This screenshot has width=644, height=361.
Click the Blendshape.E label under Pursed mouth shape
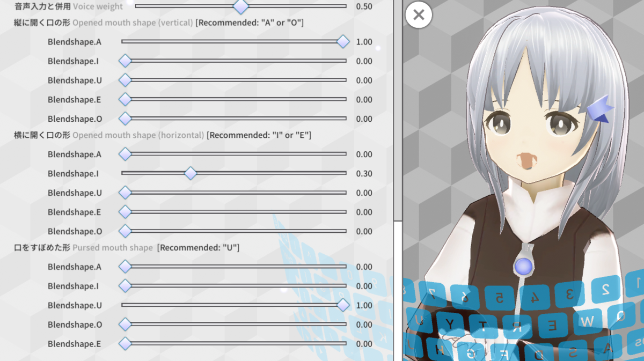click(74, 344)
